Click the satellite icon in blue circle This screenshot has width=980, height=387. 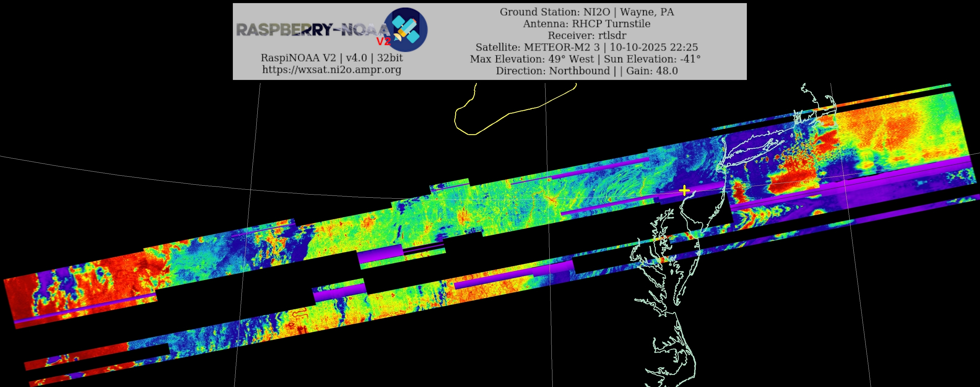(x=406, y=30)
